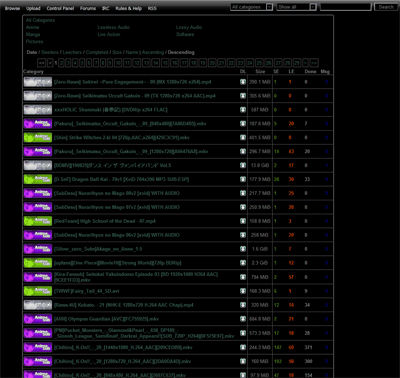
Task: Download Seitokai Yakuindomo Episode 03 torrent
Action: [243, 277]
